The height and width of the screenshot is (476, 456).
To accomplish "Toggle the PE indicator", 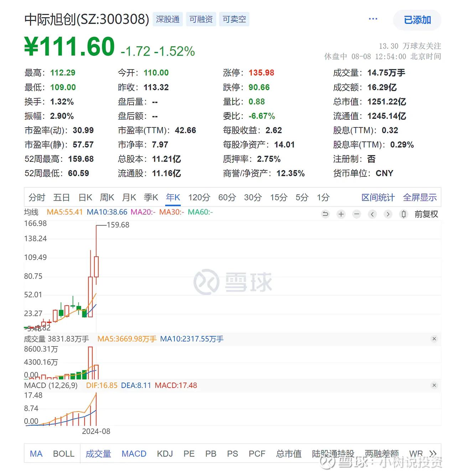I will 189,454.
